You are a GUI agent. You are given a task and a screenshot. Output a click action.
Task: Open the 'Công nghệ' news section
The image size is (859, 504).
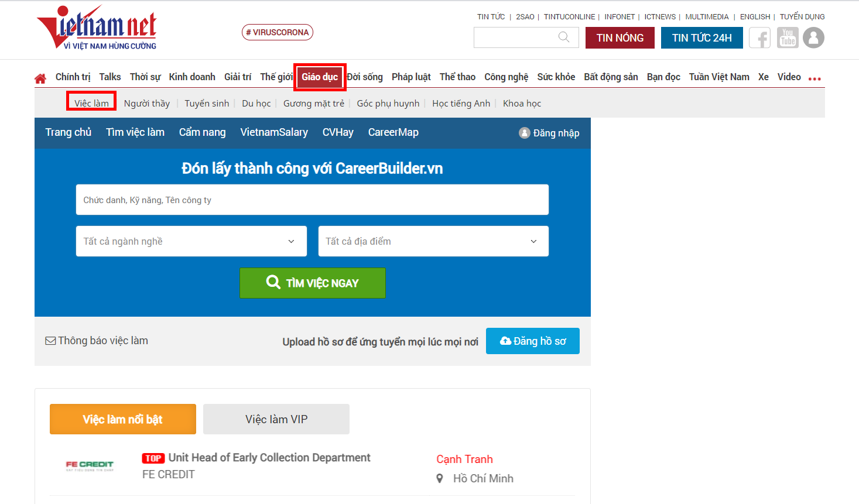[506, 77]
